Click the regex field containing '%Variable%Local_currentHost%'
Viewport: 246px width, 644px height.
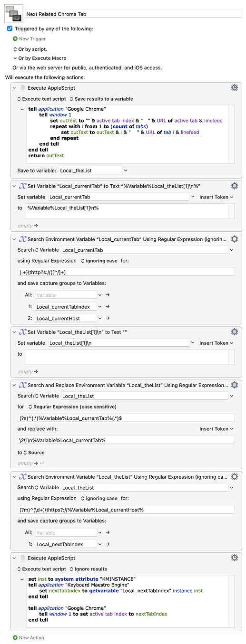click(126, 510)
